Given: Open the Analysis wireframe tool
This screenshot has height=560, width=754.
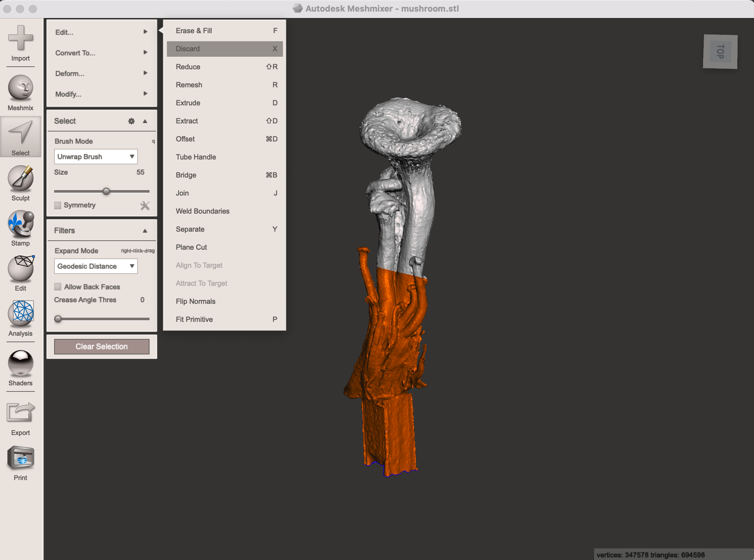Looking at the screenshot, I should click(x=20, y=318).
